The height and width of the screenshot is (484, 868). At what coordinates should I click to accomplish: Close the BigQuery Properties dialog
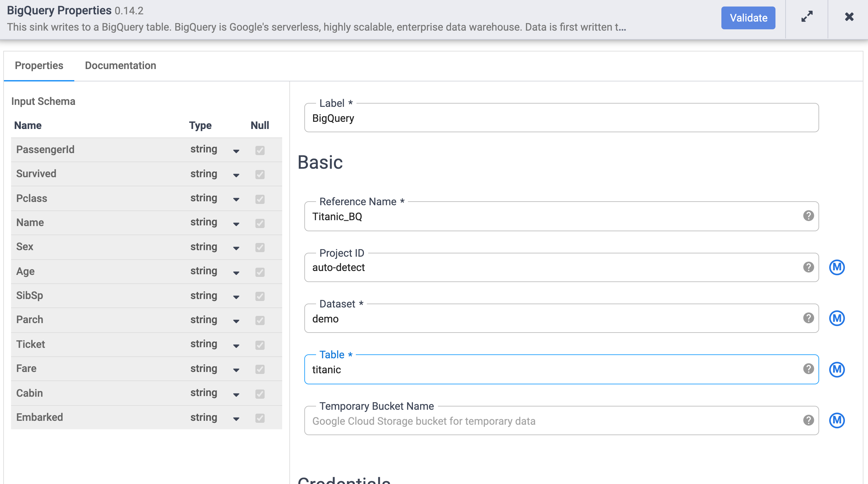click(x=849, y=17)
